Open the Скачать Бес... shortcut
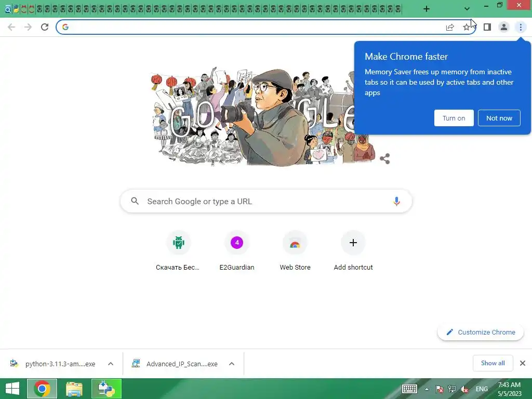 (178, 251)
